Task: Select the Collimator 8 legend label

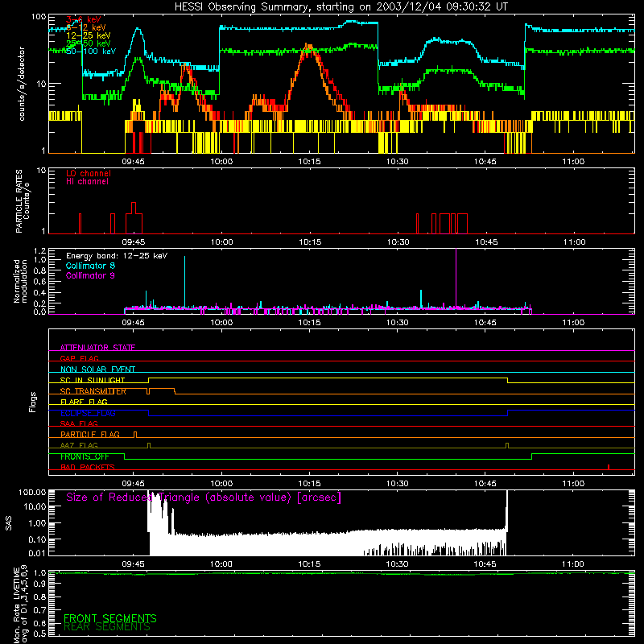Action: pyautogui.click(x=90, y=266)
